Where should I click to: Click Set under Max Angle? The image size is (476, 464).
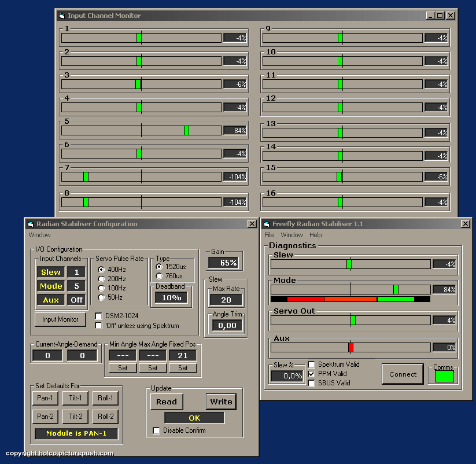[153, 368]
